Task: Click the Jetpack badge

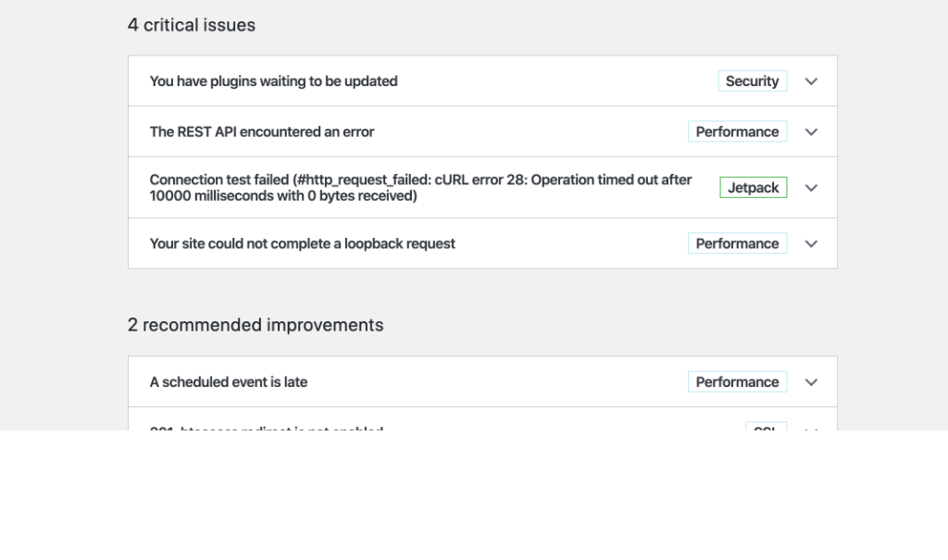Action: pos(753,187)
